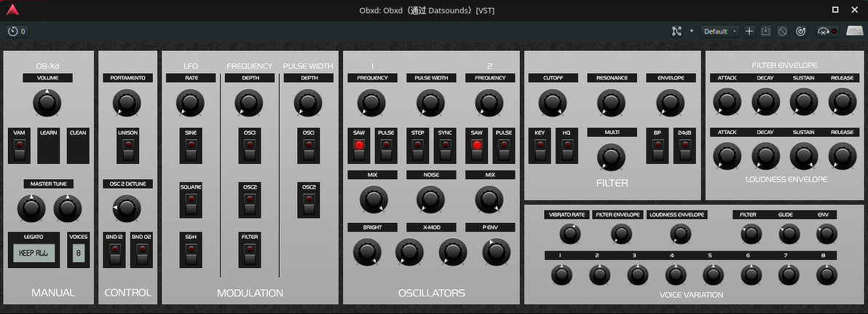The width and height of the screenshot is (868, 314).
Task: Toggle the STEP switch
Action: [417, 150]
